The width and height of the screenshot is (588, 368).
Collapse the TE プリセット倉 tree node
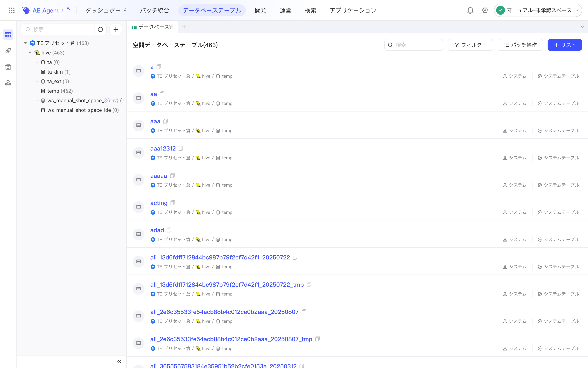(25, 43)
